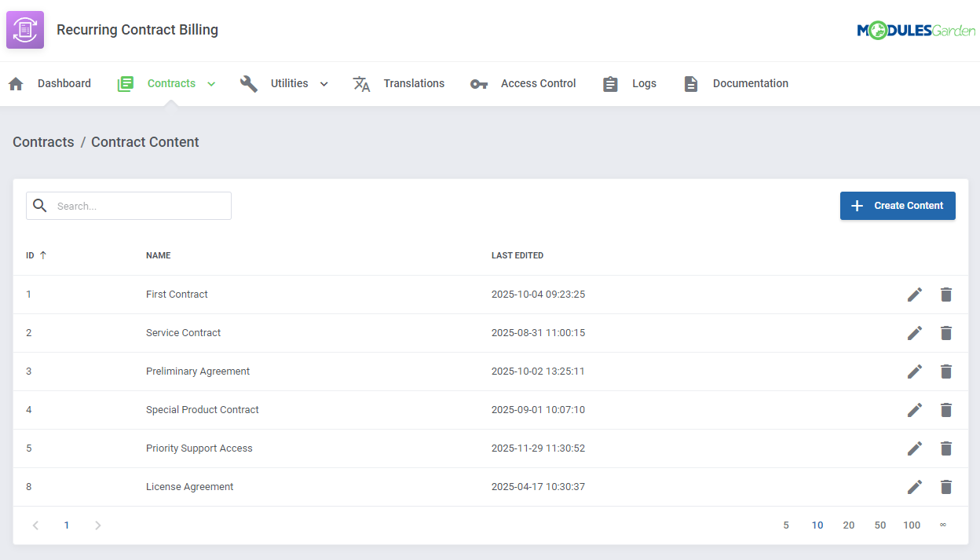The width and height of the screenshot is (980, 560).
Task: Set page size to 100 entries
Action: (x=912, y=525)
